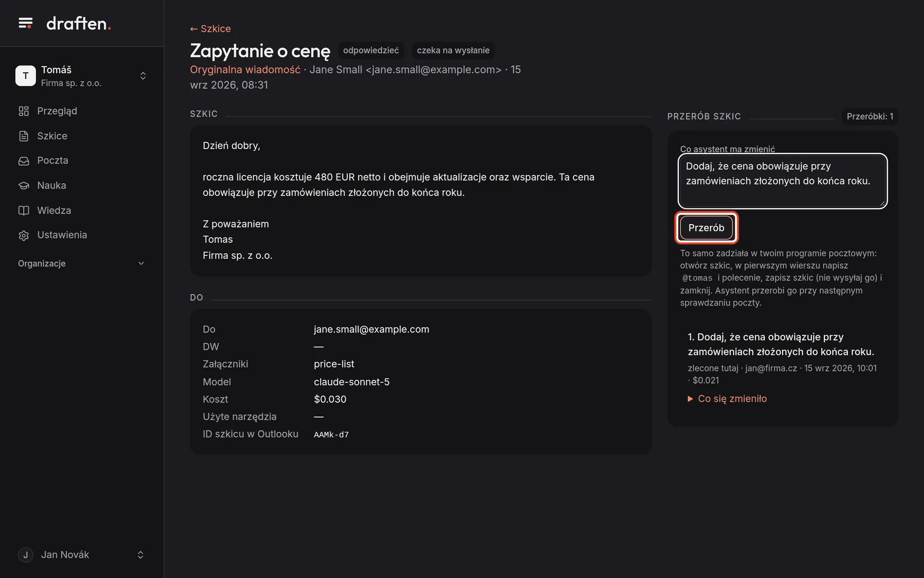Click the $0.030 cost value

point(330,399)
